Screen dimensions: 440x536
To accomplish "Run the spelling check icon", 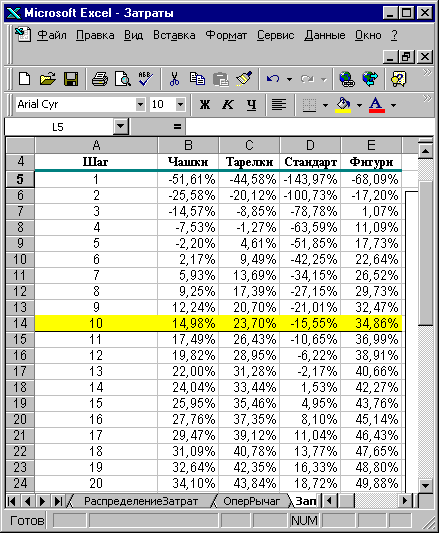I will click(146, 79).
